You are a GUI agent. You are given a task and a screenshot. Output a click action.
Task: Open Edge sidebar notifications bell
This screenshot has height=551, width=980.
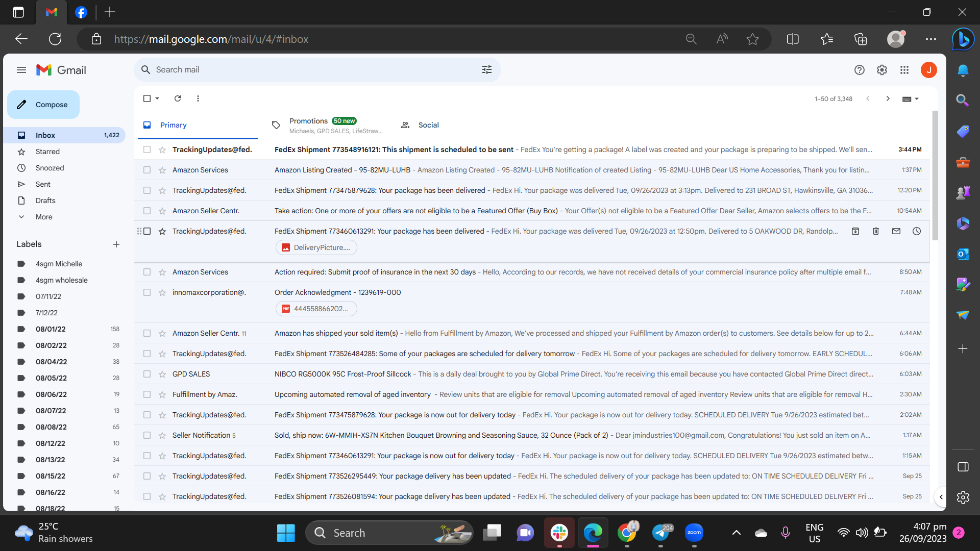pos(963,70)
